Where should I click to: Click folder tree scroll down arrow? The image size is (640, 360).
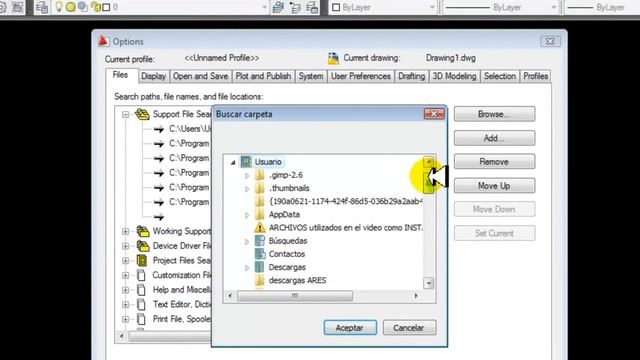point(428,283)
